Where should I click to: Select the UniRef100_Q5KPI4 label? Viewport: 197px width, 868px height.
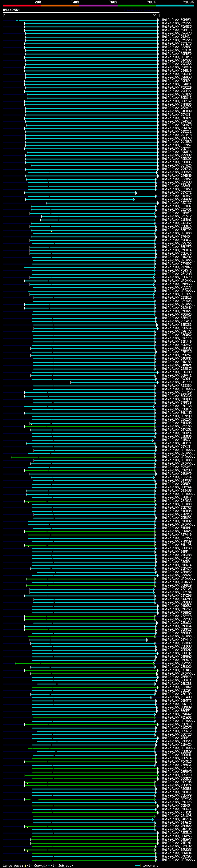(x=177, y=738)
